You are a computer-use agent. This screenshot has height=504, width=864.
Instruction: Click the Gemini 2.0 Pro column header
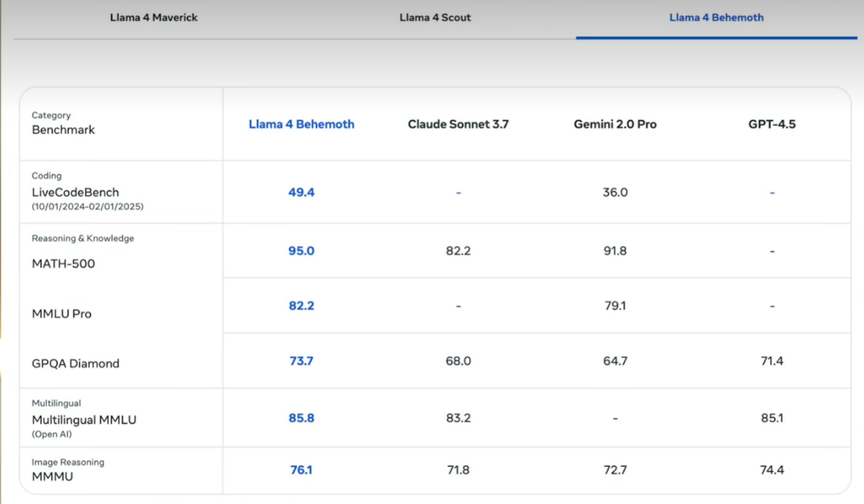615,124
